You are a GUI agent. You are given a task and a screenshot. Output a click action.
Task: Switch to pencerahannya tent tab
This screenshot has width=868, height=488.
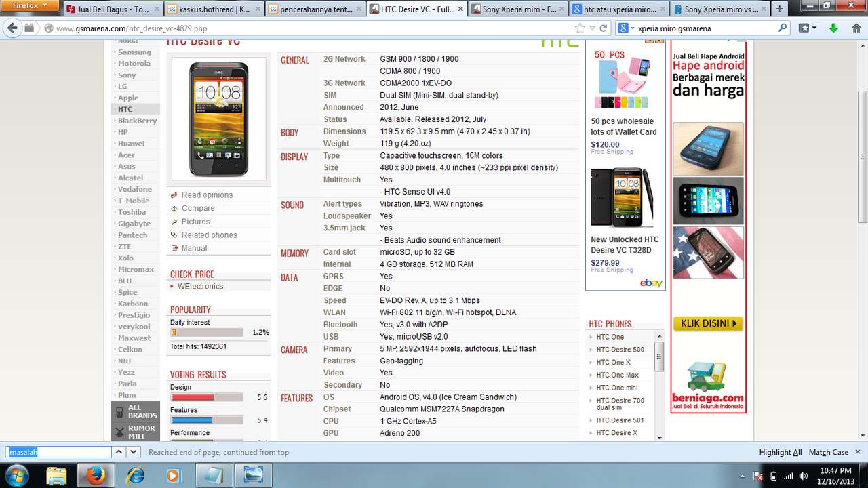pos(315,9)
